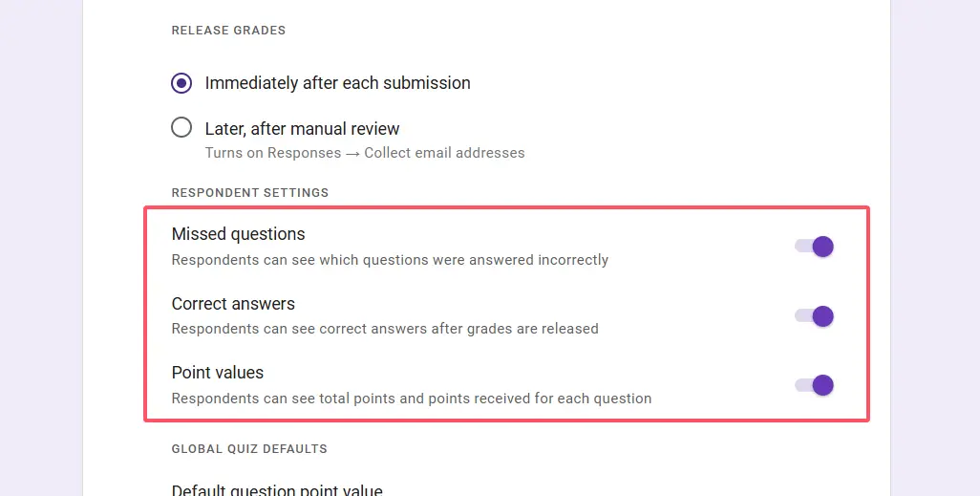The height and width of the screenshot is (496, 980).
Task: Select the "Immediately after each submission" radio button
Action: coord(181,83)
